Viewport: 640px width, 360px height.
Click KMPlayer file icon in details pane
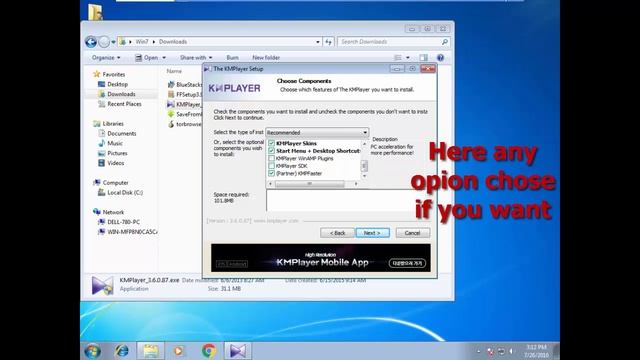coord(102,285)
